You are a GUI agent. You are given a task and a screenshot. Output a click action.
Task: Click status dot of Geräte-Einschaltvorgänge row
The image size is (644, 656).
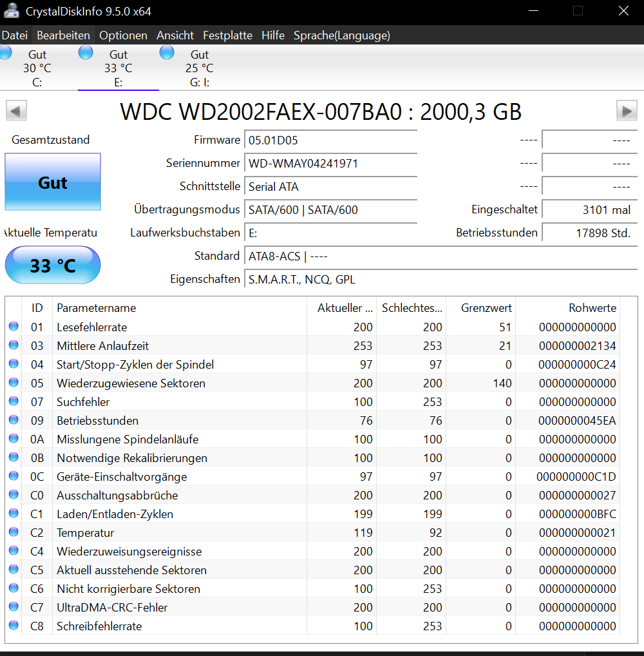(x=14, y=476)
